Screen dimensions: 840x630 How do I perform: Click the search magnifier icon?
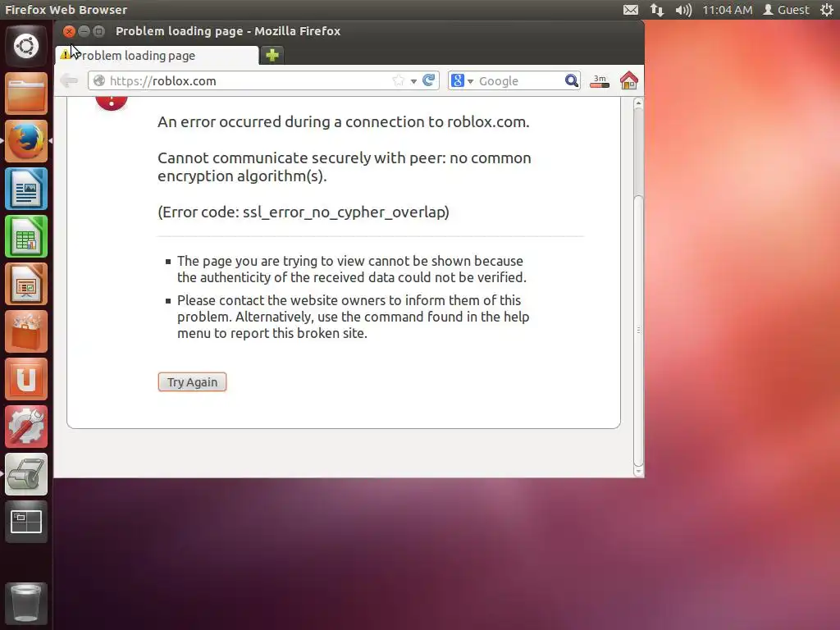pyautogui.click(x=572, y=81)
